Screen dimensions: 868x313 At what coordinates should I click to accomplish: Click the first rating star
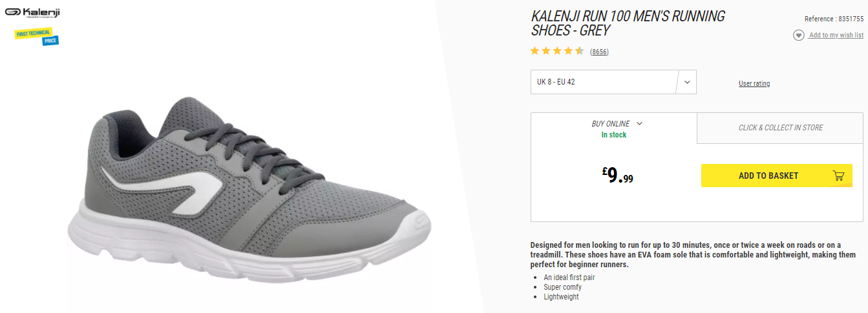535,51
